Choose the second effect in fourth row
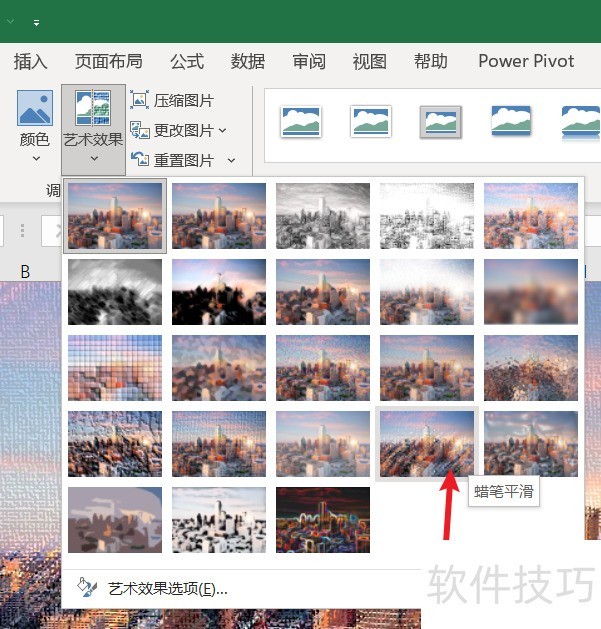The height and width of the screenshot is (629, 601). (219, 444)
